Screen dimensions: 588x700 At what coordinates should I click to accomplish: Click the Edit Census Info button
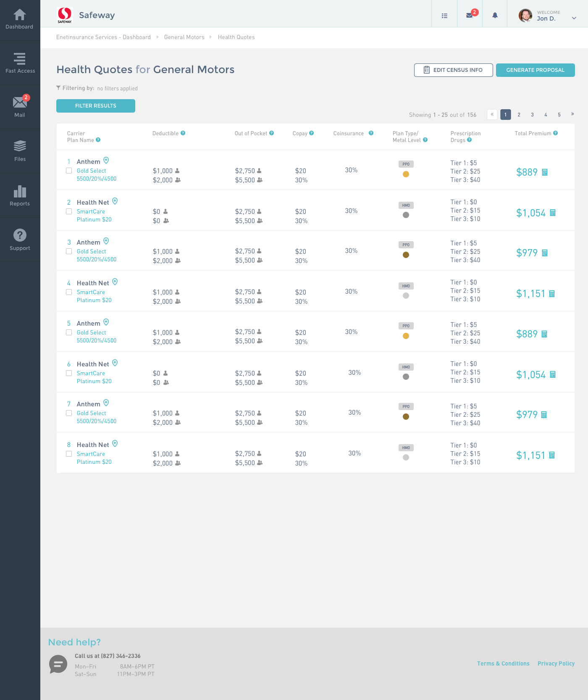coord(454,70)
